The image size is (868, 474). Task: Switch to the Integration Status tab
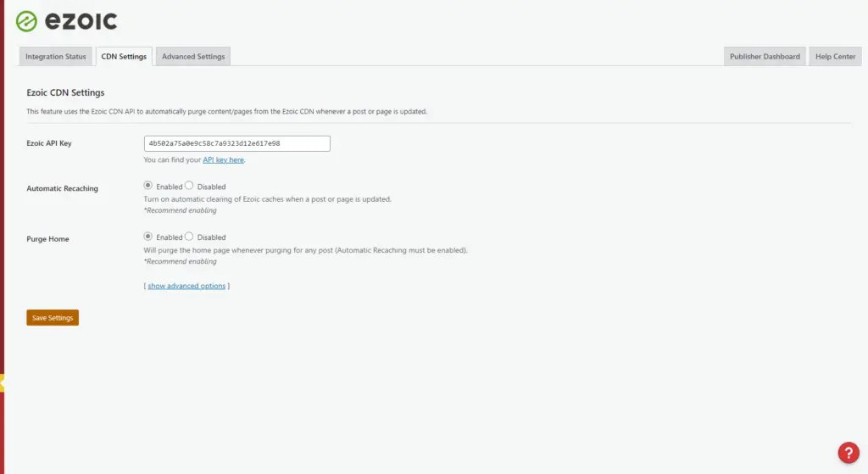pos(56,57)
